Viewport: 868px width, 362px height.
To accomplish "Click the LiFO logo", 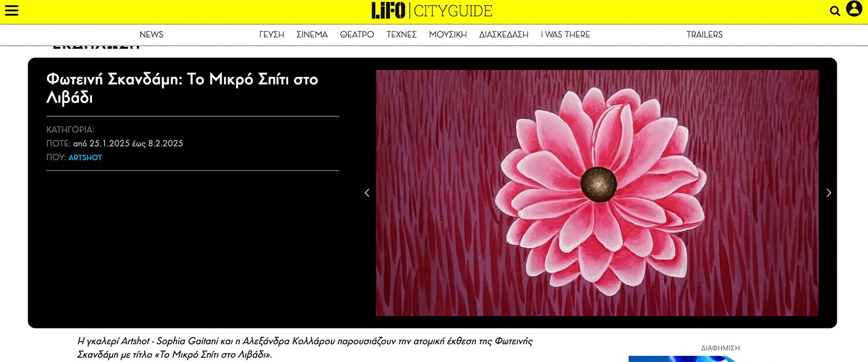I will [388, 10].
